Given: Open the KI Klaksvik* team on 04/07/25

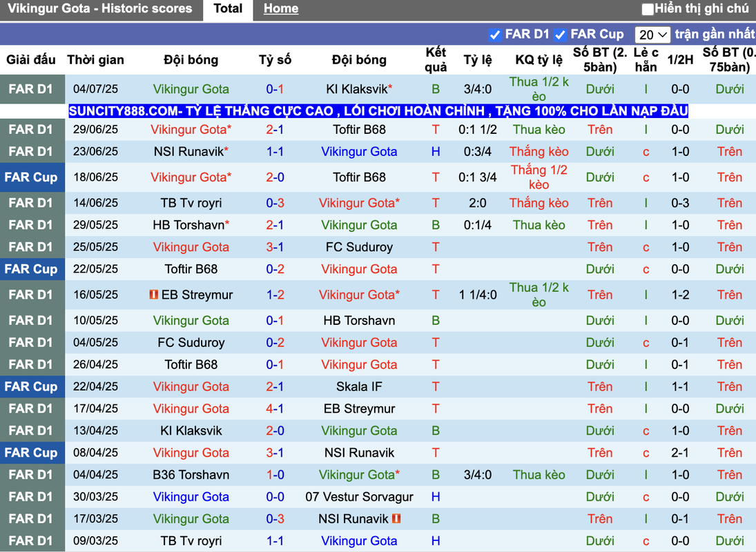Looking at the screenshot, I should tap(359, 89).
